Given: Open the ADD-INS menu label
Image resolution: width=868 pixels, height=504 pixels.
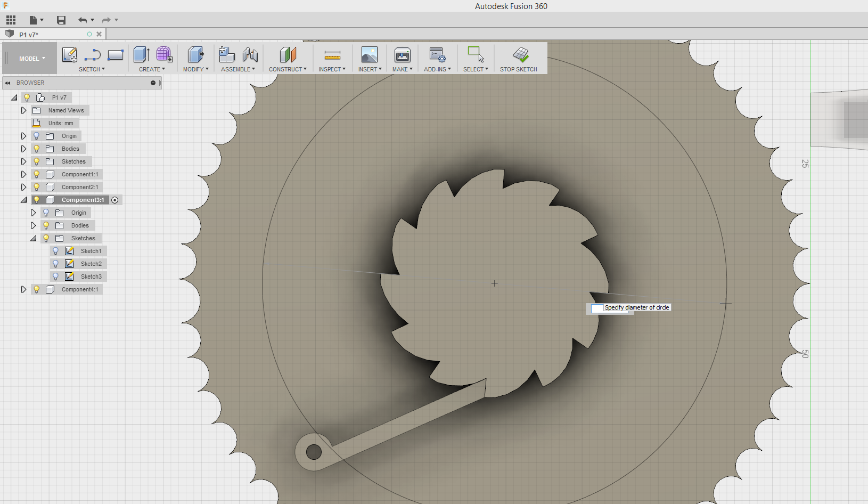Looking at the screenshot, I should point(437,69).
